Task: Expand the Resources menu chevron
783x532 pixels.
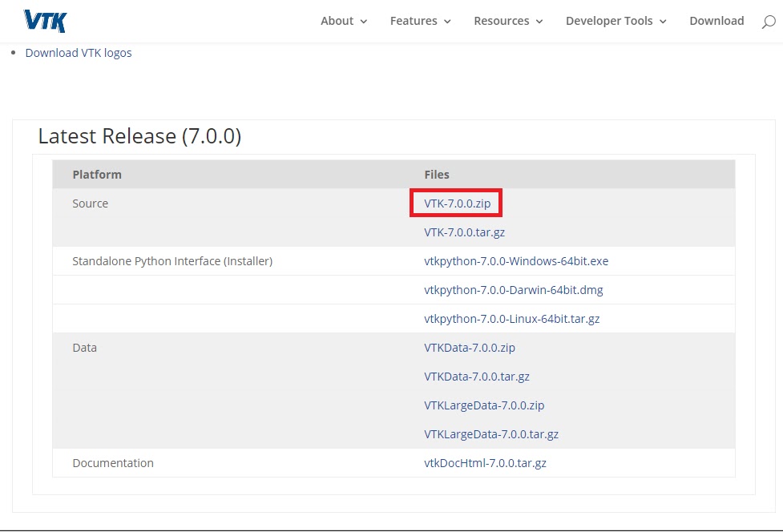Action: pos(539,22)
